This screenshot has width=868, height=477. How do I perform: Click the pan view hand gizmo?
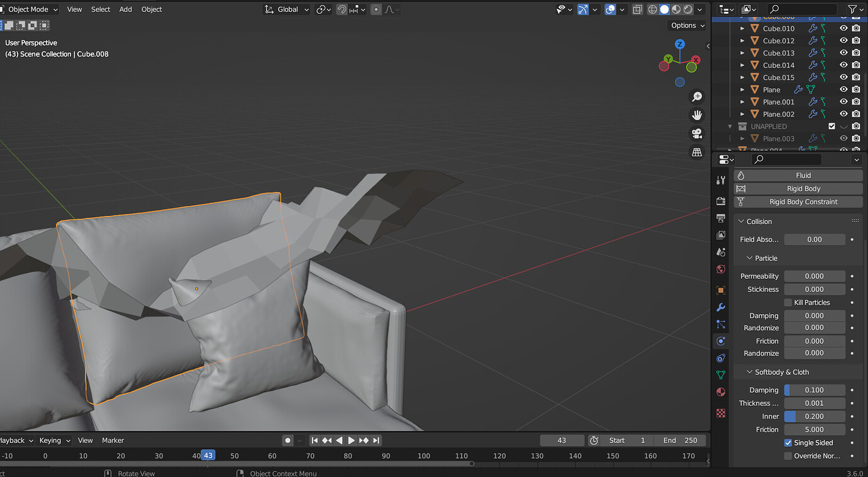(x=697, y=115)
